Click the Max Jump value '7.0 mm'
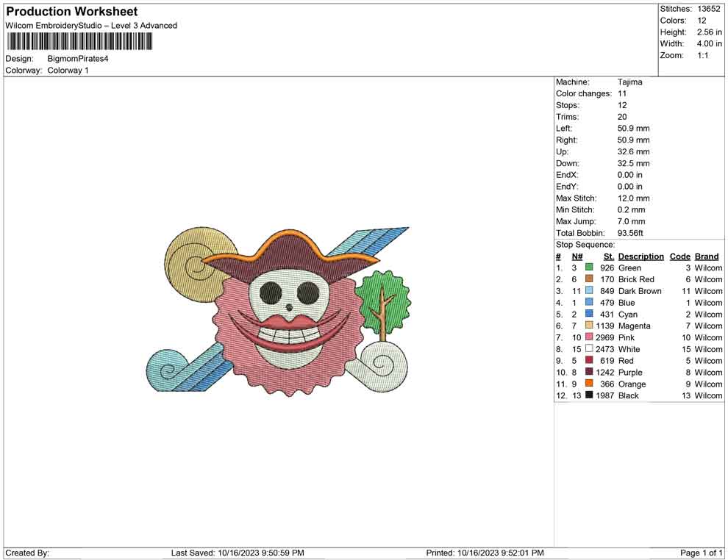Screen dimensions: 728x560 pyautogui.click(x=631, y=221)
